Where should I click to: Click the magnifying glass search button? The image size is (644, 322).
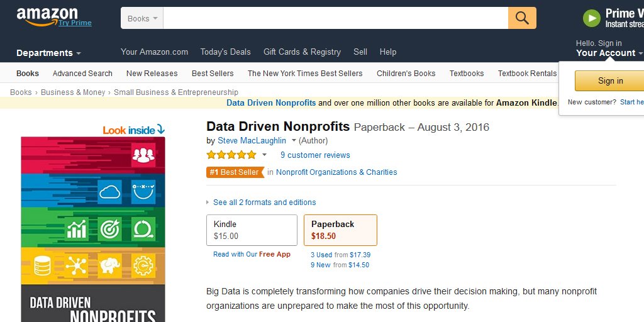tap(522, 18)
